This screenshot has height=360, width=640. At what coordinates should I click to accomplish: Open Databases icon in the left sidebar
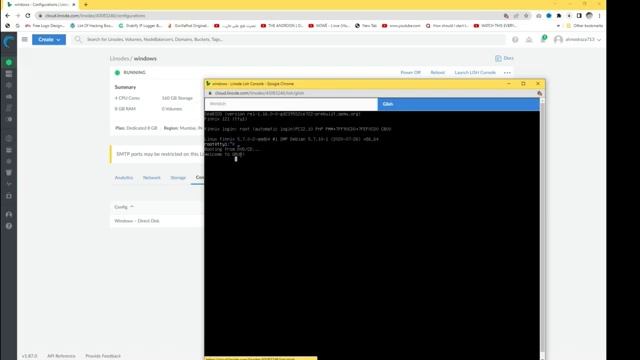pos(9,150)
